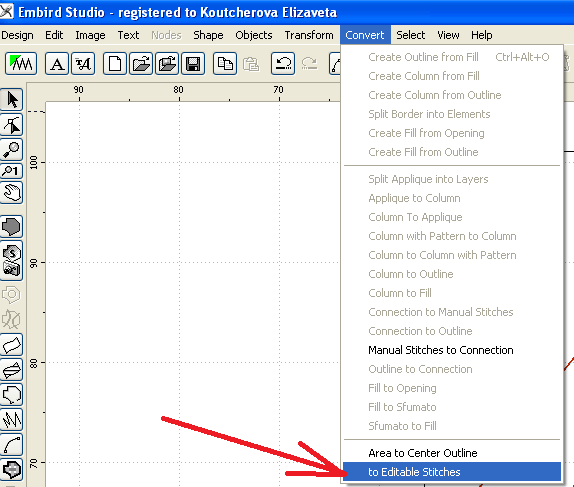Click the disabled Nodes menu

click(x=166, y=35)
